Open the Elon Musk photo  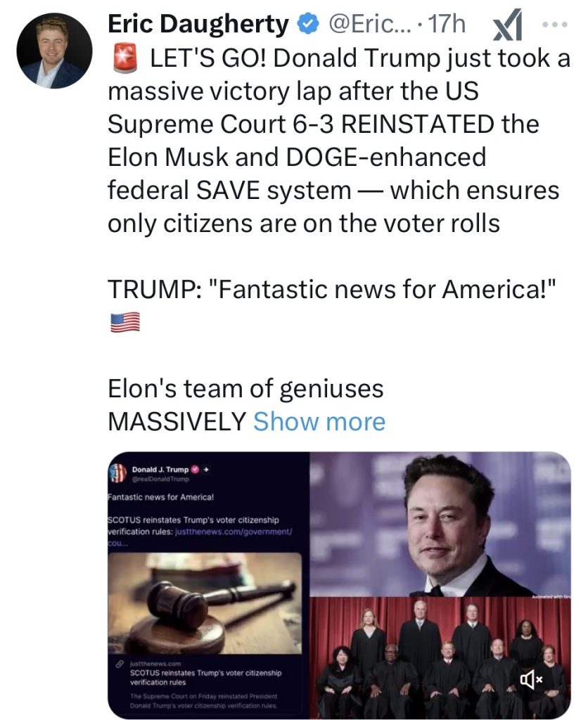click(x=440, y=524)
